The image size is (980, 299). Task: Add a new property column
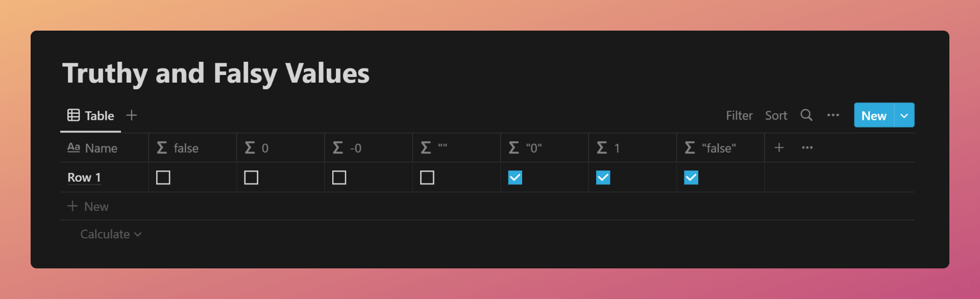pos(779,147)
